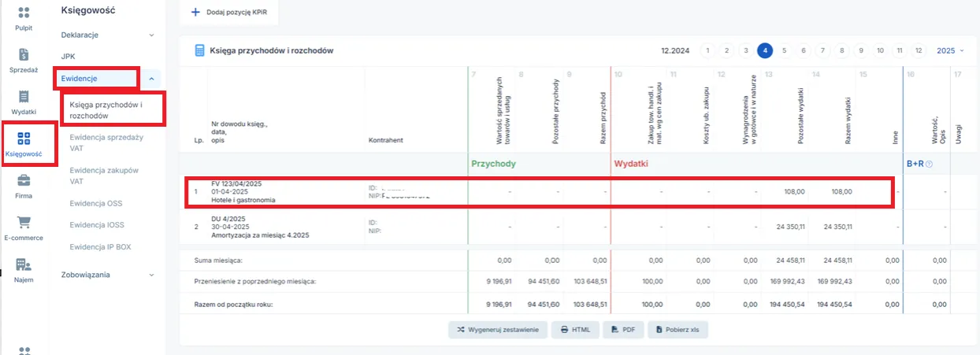The width and height of the screenshot is (980, 355).
Task: Switch to month 5 in pager
Action: 784,50
